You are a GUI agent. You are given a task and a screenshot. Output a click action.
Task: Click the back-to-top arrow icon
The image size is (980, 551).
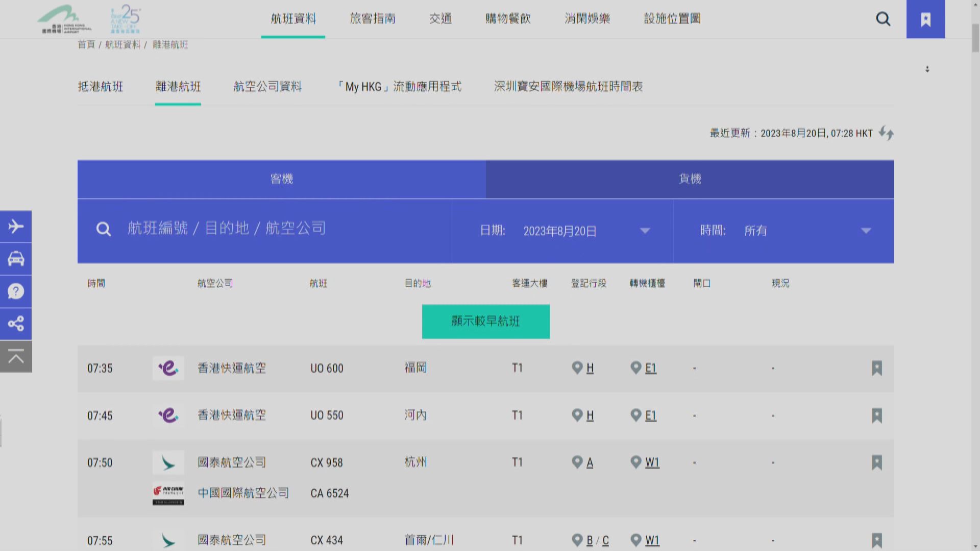pos(16,357)
